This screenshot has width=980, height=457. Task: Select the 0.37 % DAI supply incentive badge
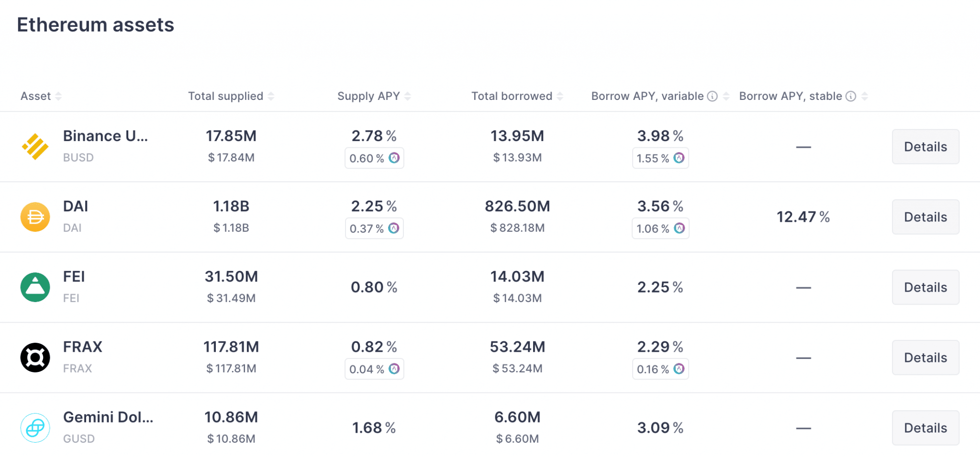374,228
